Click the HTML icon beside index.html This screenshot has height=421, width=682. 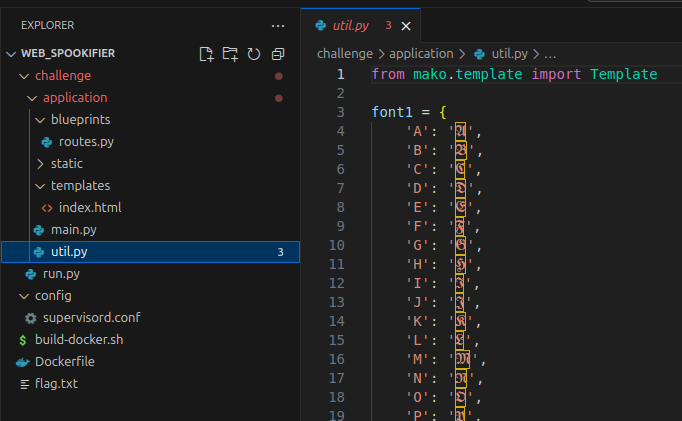coord(47,208)
